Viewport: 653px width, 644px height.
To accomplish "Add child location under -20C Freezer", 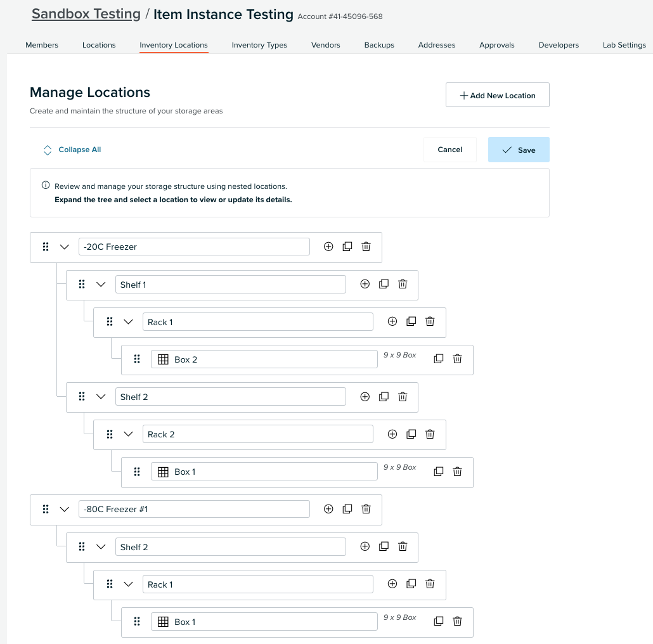I will click(x=328, y=247).
